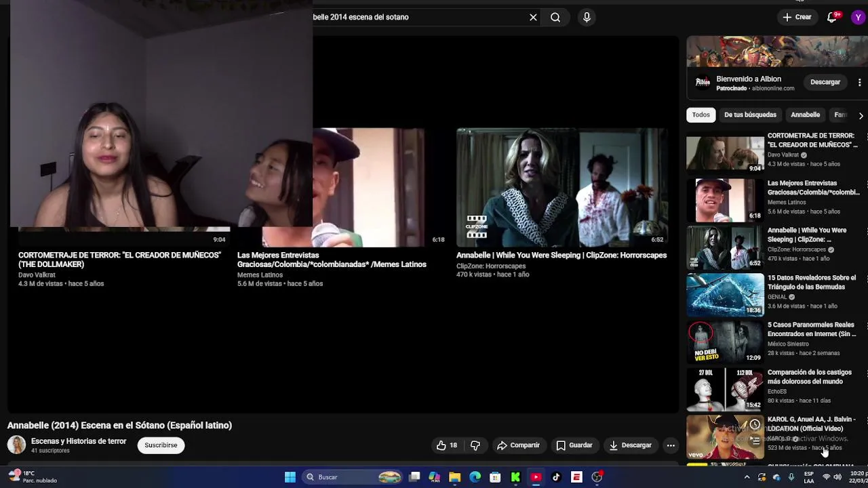Select the Todos filter chip
This screenshot has width=868, height=488.
pyautogui.click(x=701, y=115)
